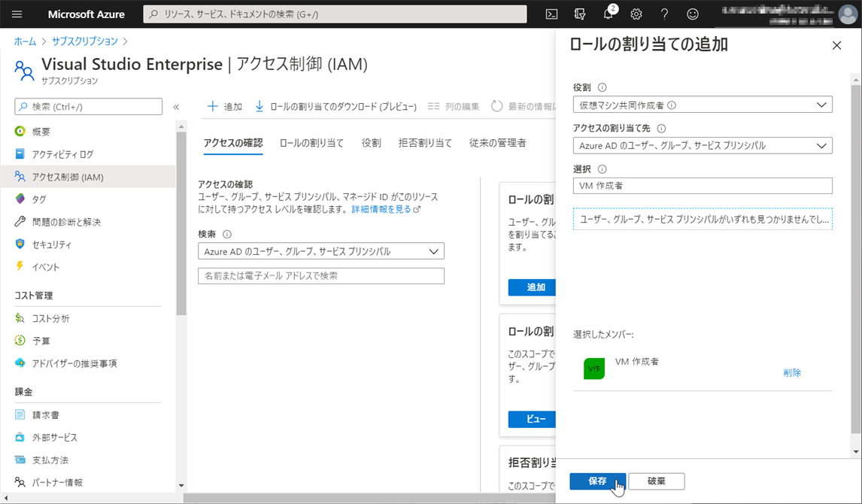Open the アクセスの割り当て先 dropdown
This screenshot has height=504, width=862.
(x=702, y=145)
